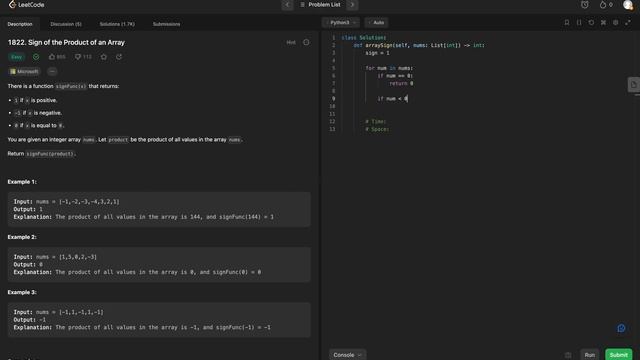Click the keyboard shortcuts icon
Screen dimensions: 640x360
603,22
